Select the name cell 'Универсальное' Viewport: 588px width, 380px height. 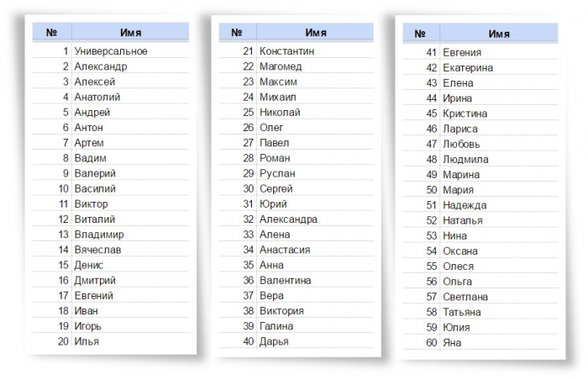coord(110,51)
